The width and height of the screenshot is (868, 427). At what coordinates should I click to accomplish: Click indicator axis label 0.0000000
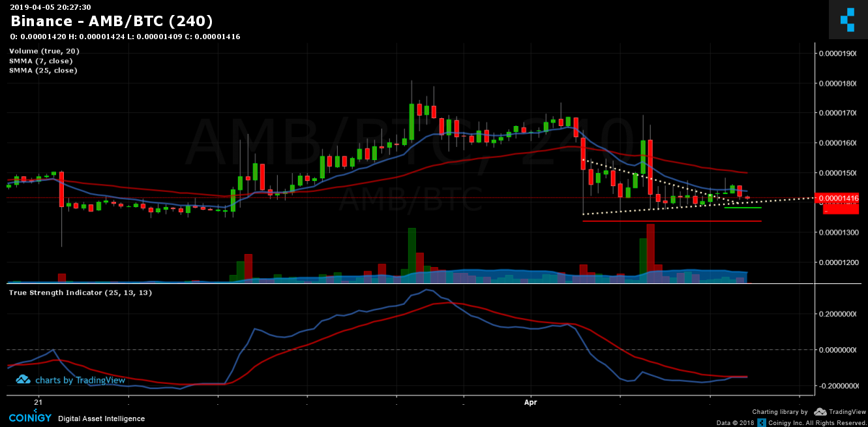point(839,350)
